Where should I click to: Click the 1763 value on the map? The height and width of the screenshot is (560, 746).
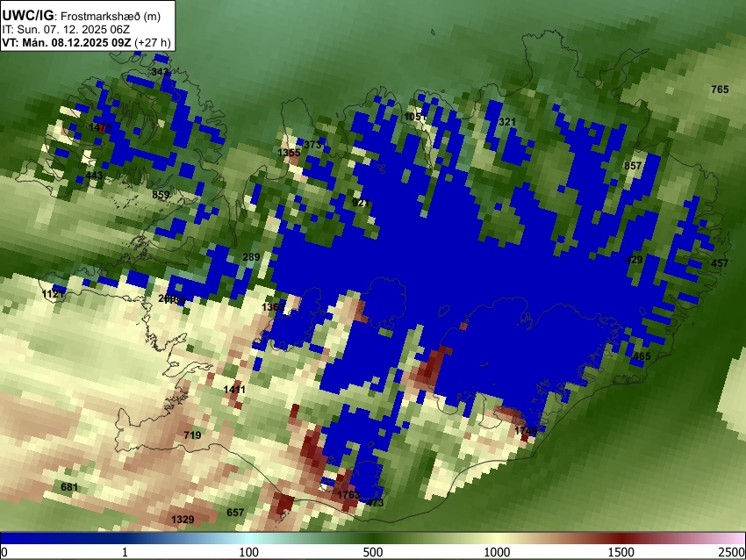tap(348, 495)
